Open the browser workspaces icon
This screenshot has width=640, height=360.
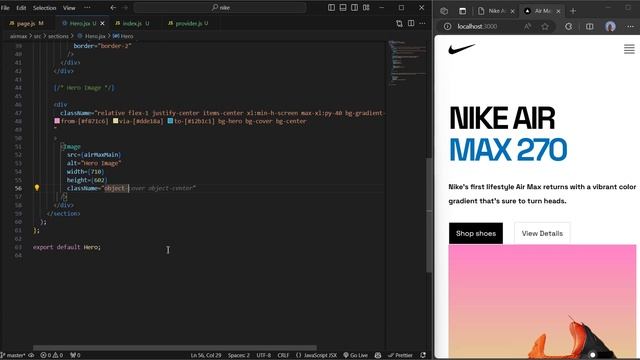click(444, 11)
